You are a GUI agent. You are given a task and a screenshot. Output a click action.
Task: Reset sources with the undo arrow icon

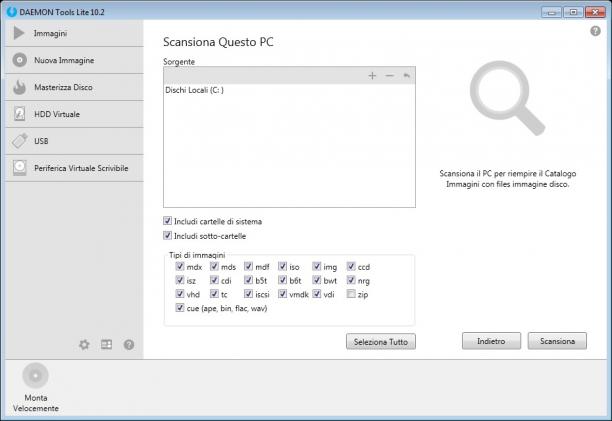point(406,75)
